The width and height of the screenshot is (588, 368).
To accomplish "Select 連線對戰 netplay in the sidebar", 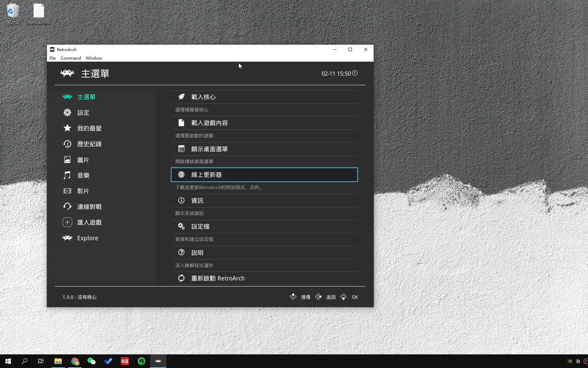I will [89, 207].
